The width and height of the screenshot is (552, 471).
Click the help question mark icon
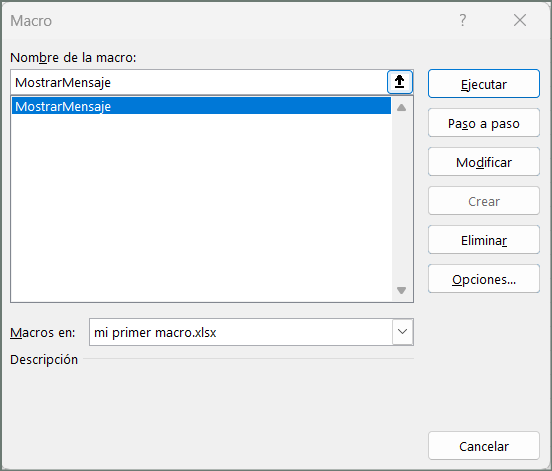coord(463,20)
